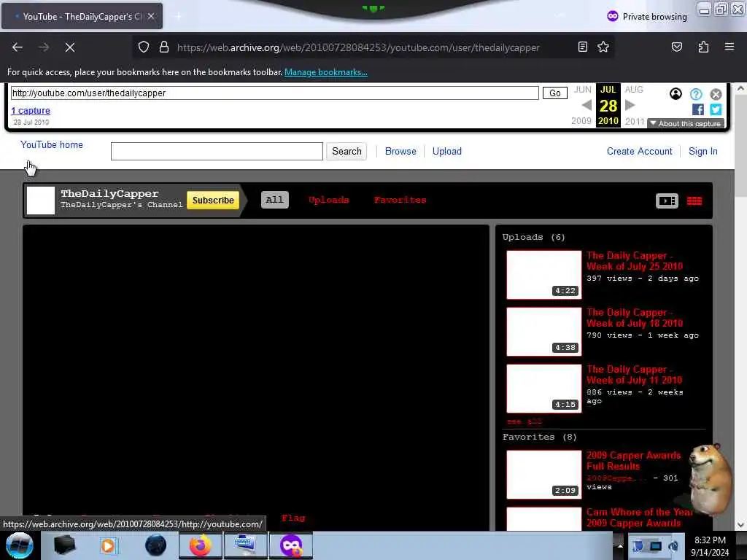Image resolution: width=747 pixels, height=560 pixels.
Task: Open Week of July 18 2010 video
Action: pos(635,318)
